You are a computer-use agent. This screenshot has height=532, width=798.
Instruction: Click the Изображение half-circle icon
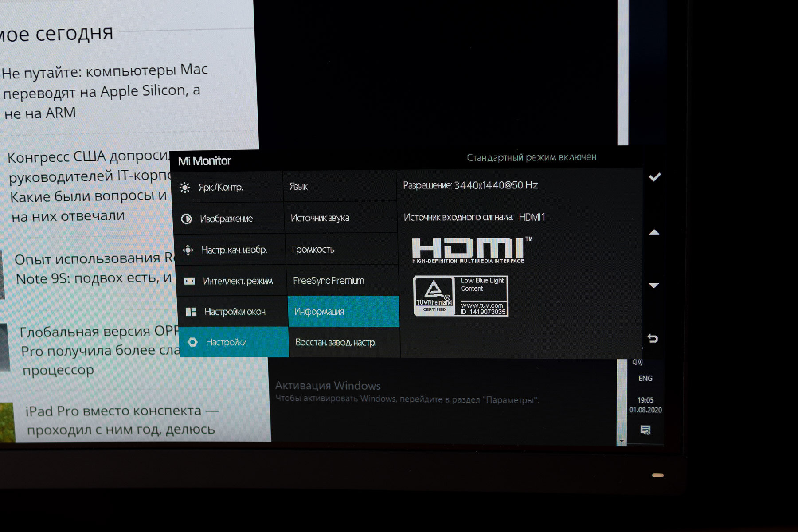point(187,219)
